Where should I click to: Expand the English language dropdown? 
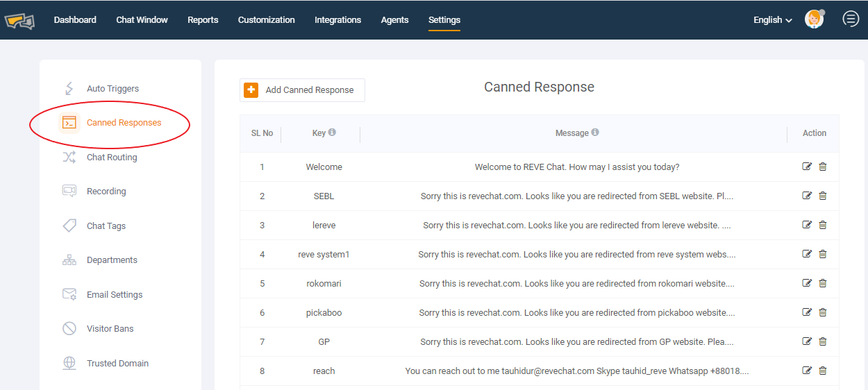coord(773,20)
